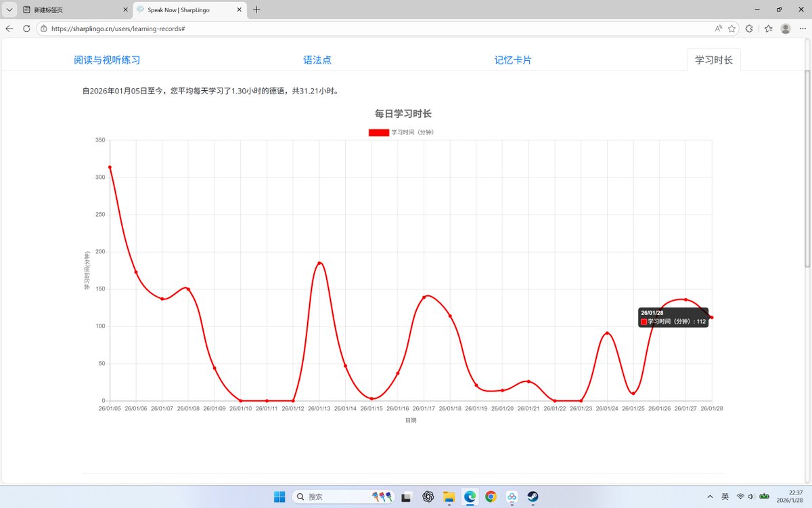Click the 26/01/20 x-axis date label

(x=502, y=408)
